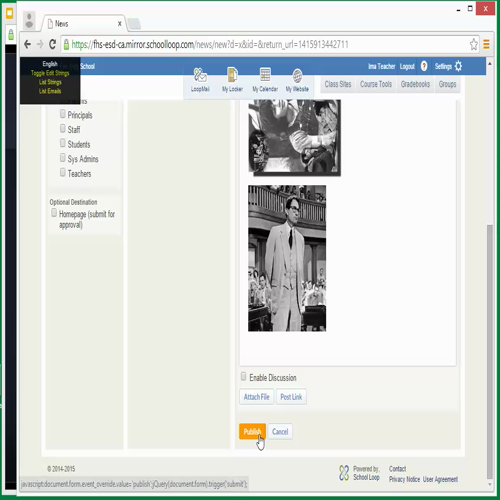Open the Course Tools menu
This screenshot has width=500, height=500.
tap(376, 84)
